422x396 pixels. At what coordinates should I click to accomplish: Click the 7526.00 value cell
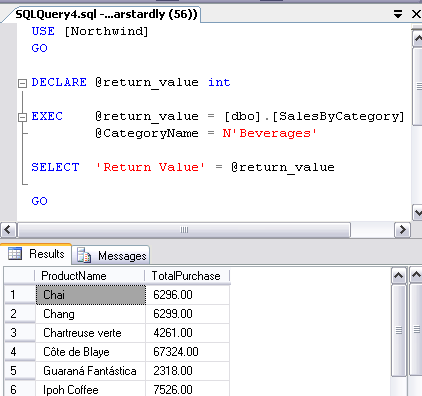(x=188, y=389)
